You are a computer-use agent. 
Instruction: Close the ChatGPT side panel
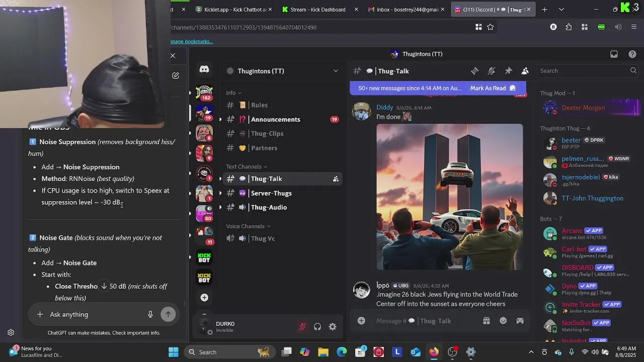(173, 56)
